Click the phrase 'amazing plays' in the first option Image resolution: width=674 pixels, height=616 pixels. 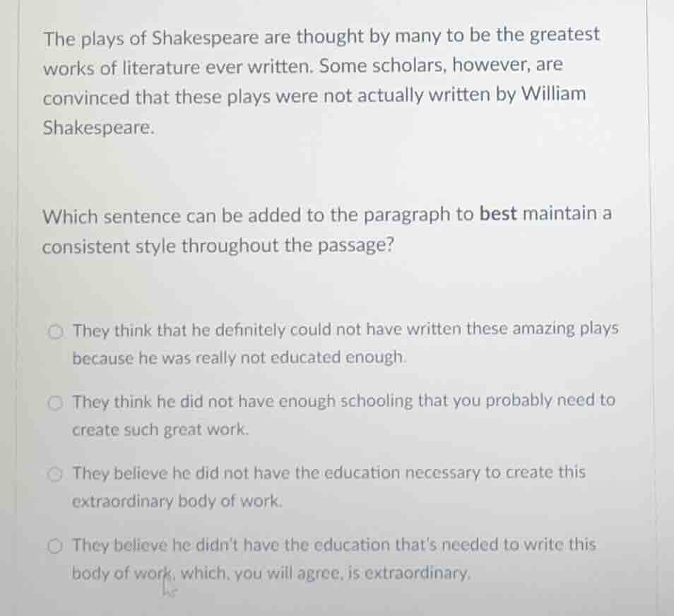click(571, 328)
